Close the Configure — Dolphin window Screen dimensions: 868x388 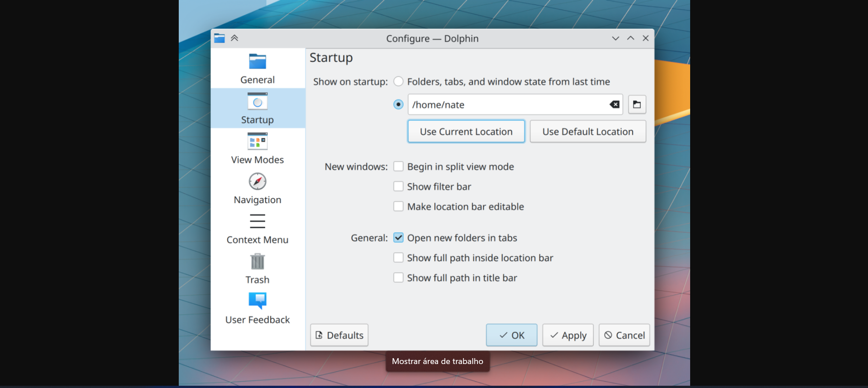(646, 38)
